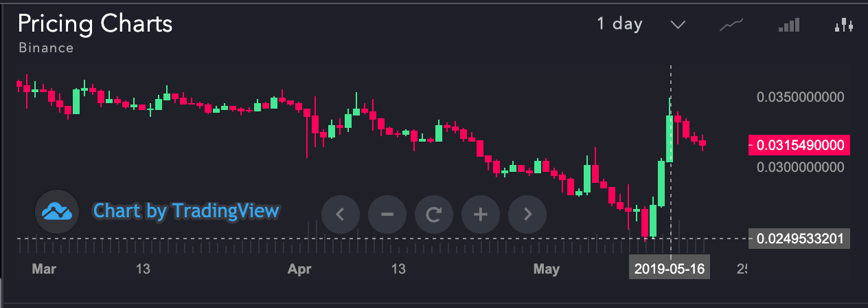Zoom out chart with minus button

coord(387,214)
